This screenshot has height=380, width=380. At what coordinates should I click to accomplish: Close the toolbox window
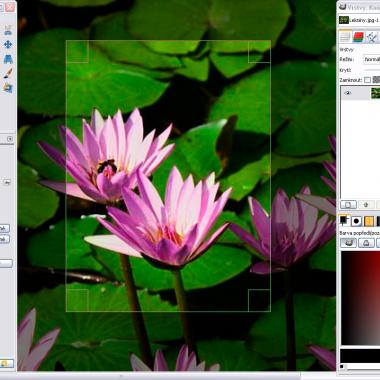(10, 6)
